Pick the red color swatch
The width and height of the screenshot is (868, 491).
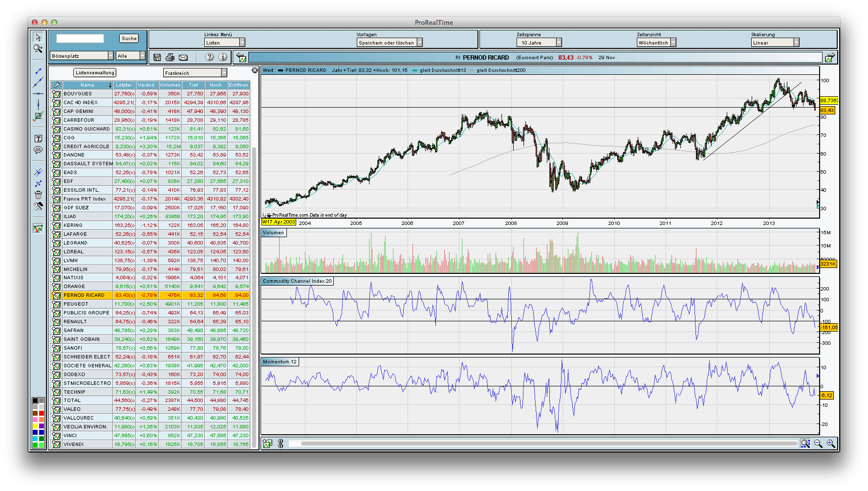(42, 413)
